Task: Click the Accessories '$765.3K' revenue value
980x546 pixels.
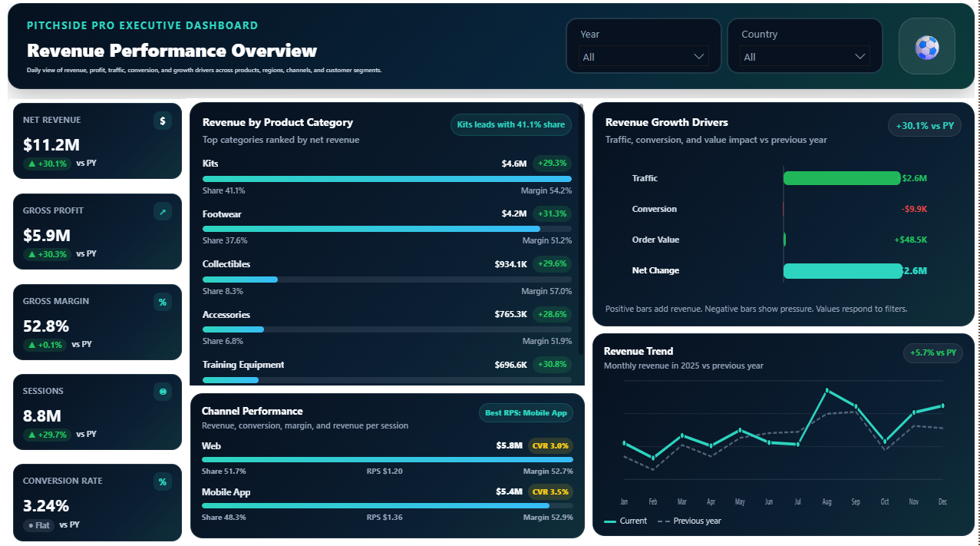Action: (511, 314)
